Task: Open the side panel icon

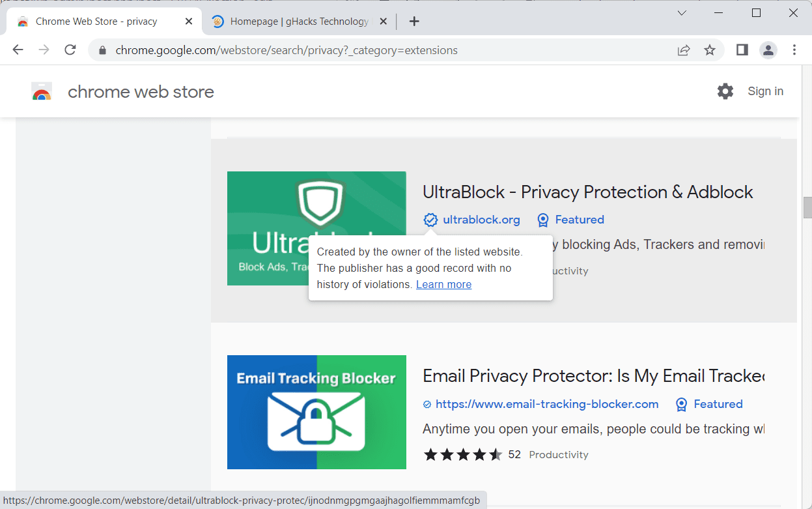Action: tap(741, 50)
